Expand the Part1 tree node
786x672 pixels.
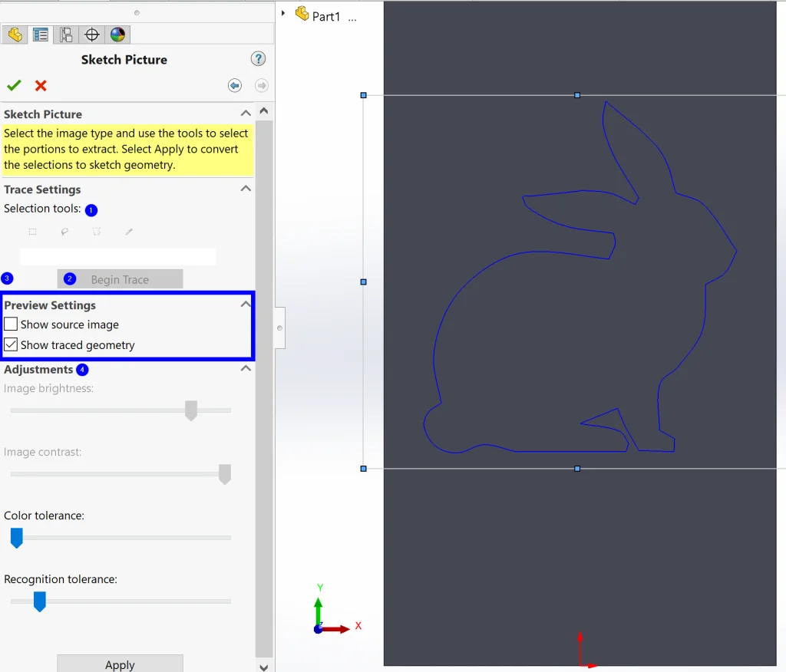(x=283, y=13)
